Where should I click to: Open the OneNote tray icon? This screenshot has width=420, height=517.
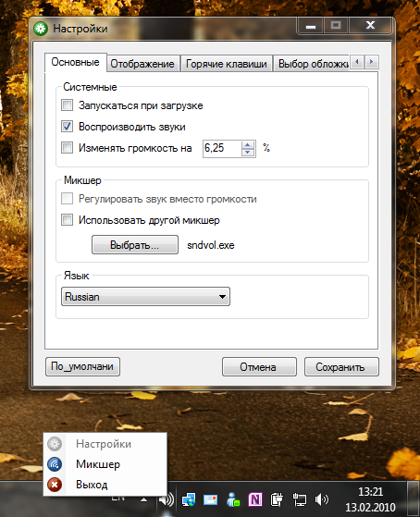255,499
